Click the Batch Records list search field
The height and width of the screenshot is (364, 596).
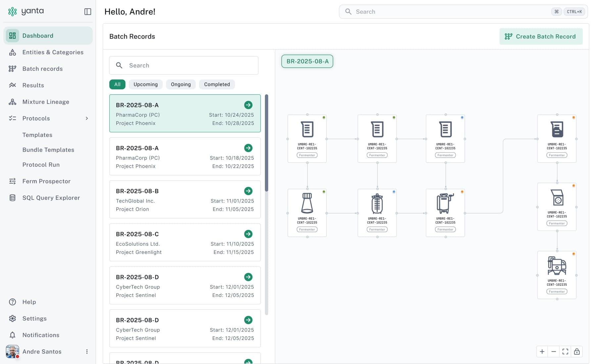pos(184,66)
